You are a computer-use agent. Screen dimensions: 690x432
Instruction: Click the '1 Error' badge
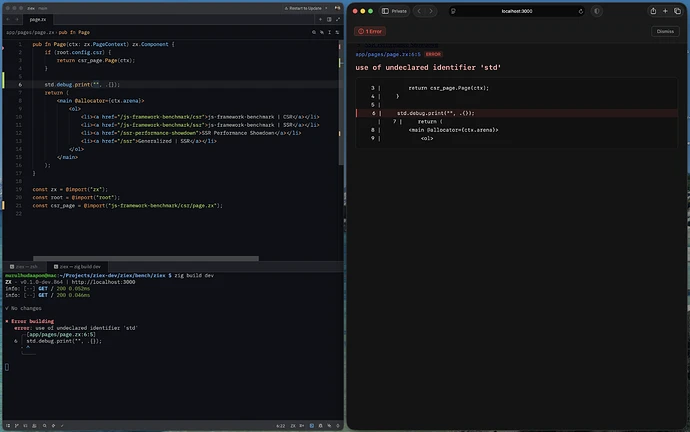tap(370, 31)
